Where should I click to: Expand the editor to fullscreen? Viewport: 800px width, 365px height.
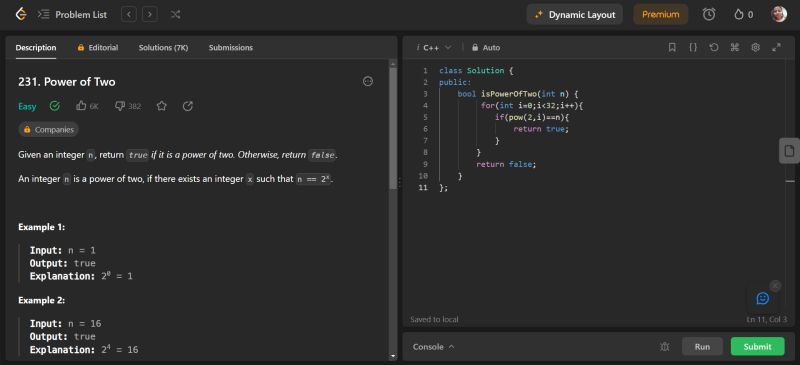(777, 47)
